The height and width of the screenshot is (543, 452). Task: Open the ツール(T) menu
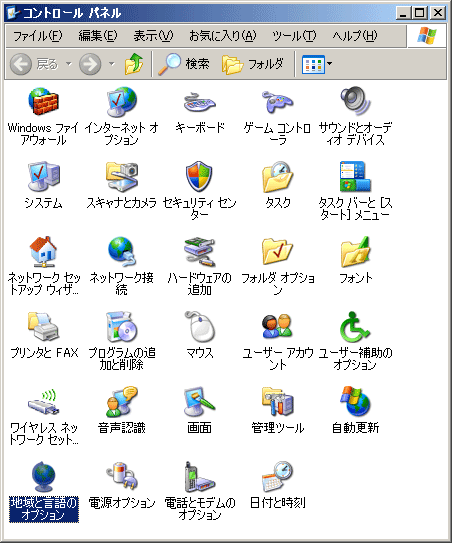coord(294,36)
